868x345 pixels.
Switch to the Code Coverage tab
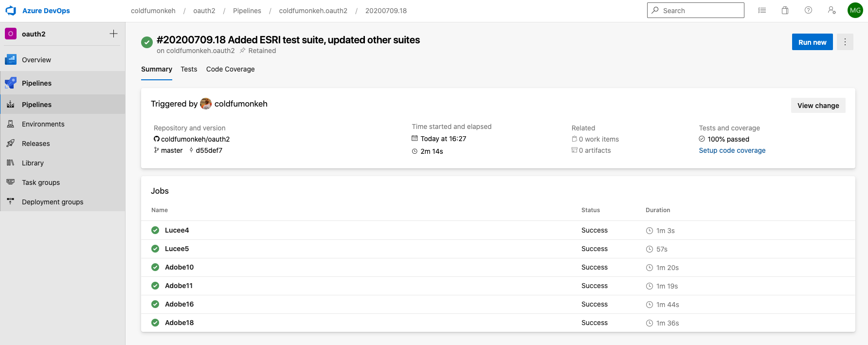(231, 69)
